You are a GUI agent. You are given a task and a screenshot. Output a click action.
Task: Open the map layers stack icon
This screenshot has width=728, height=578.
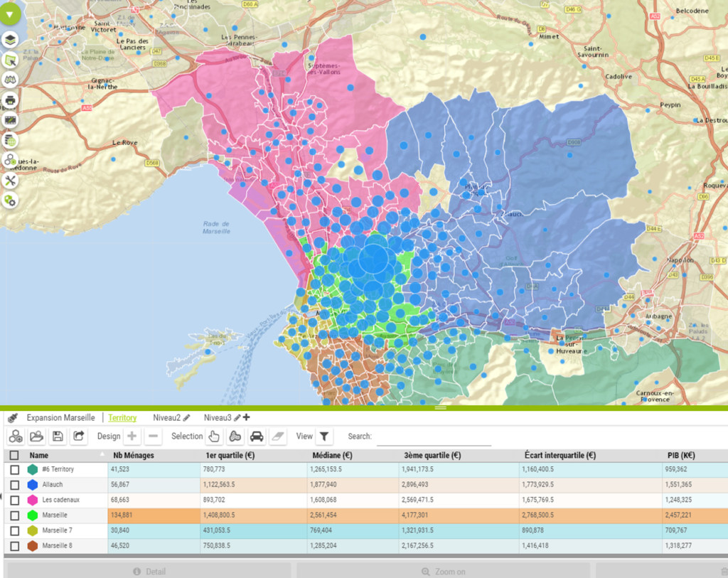10,41
